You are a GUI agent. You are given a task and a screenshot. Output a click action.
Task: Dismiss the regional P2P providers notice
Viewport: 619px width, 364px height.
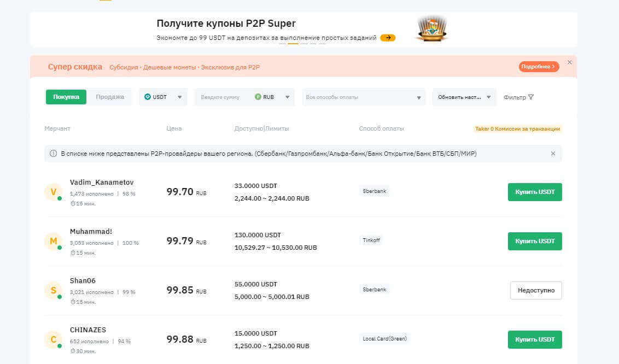(552, 154)
